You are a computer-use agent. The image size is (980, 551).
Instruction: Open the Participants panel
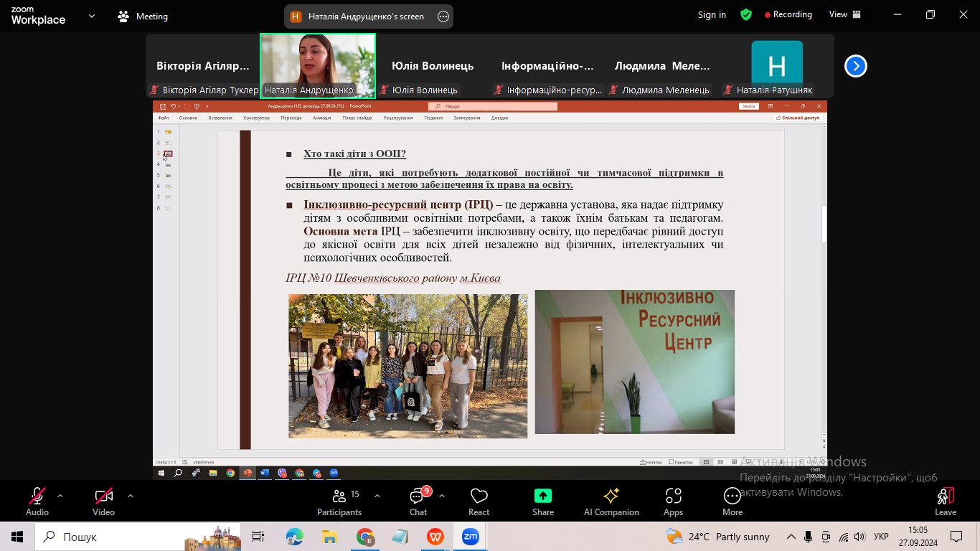pyautogui.click(x=339, y=501)
